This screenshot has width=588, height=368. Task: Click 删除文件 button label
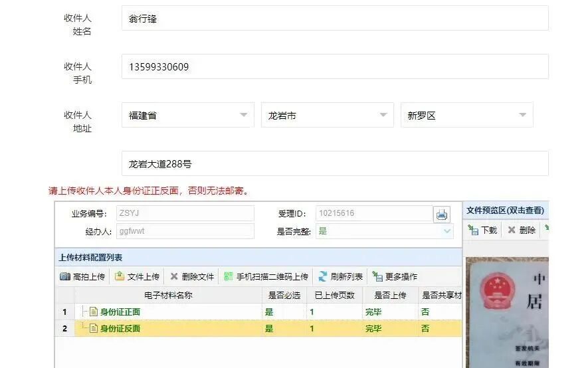coord(197,276)
